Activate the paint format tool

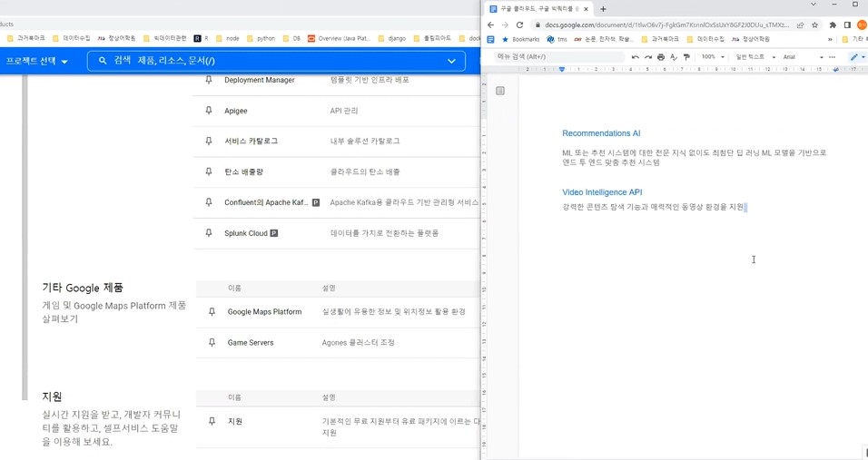pyautogui.click(x=686, y=57)
